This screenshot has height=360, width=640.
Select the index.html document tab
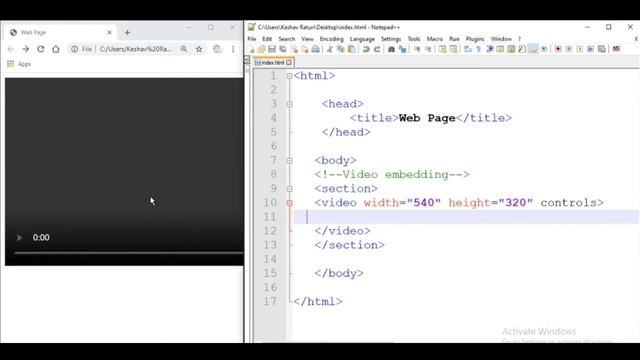point(272,62)
